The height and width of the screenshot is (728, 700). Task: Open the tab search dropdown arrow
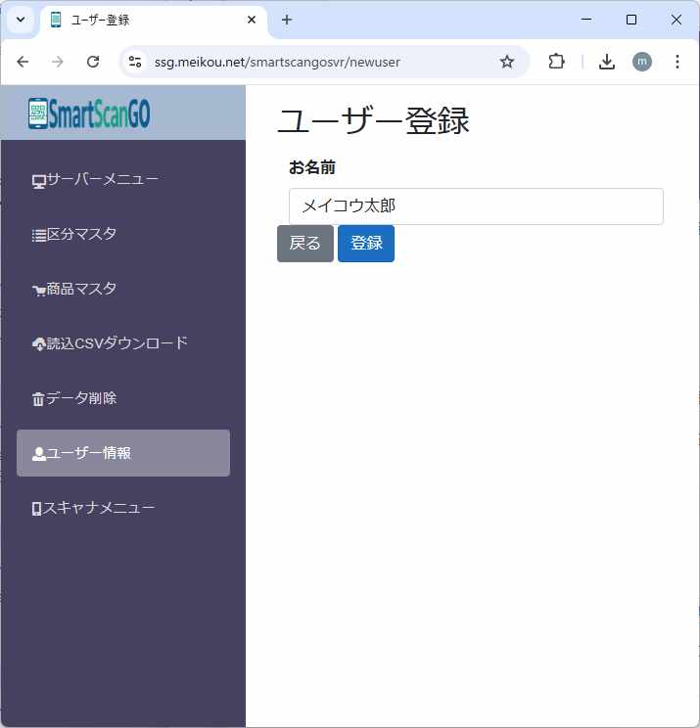point(21,20)
